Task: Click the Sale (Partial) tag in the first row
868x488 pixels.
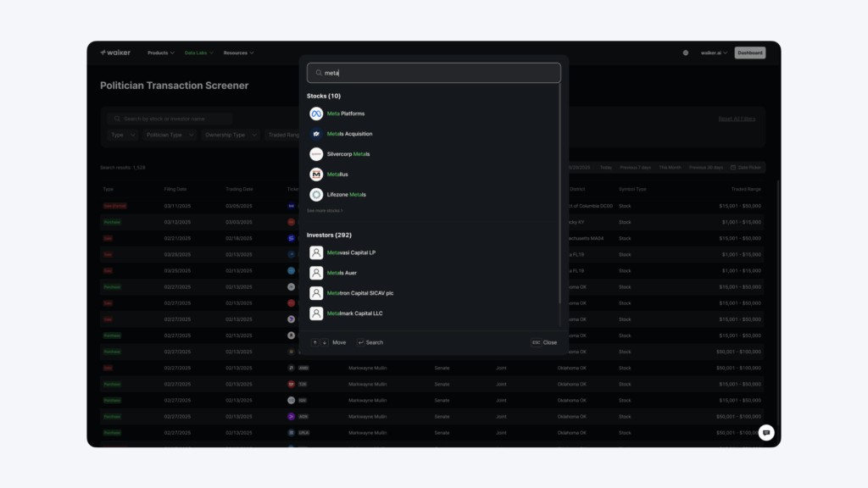Action: tap(114, 206)
